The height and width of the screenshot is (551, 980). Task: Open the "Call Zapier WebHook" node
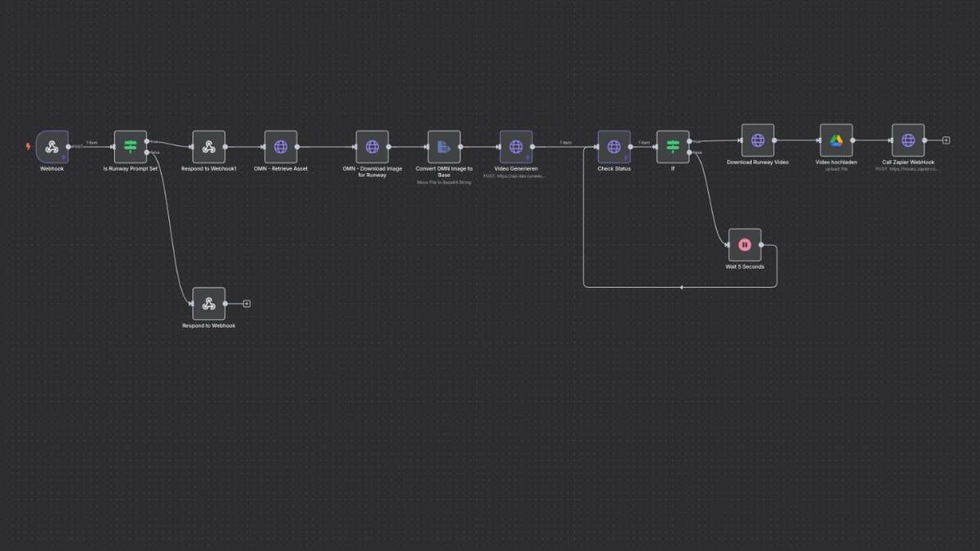click(907, 140)
